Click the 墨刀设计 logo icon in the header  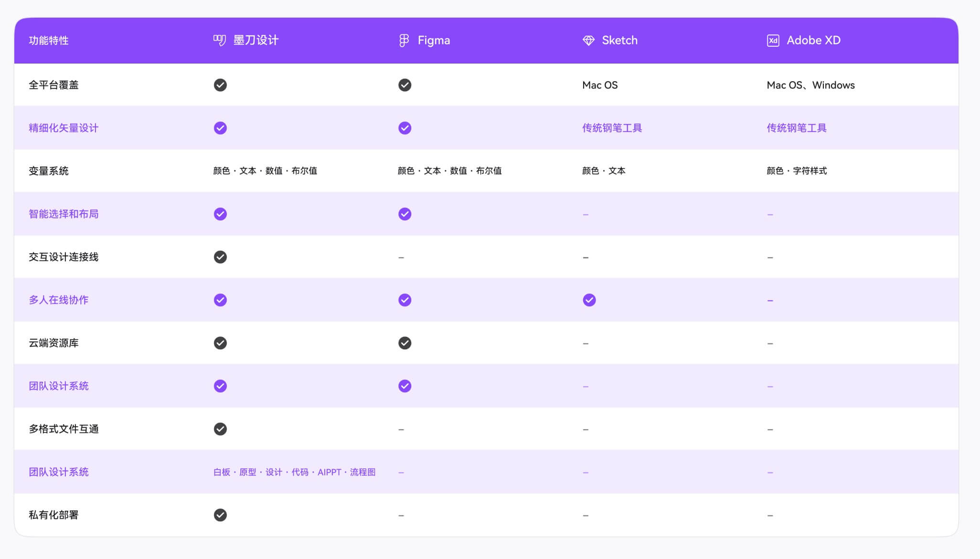point(220,40)
